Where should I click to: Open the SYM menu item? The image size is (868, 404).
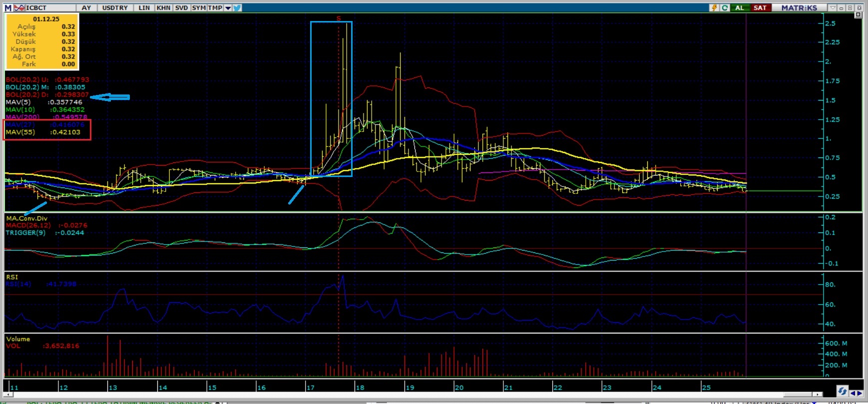click(199, 8)
